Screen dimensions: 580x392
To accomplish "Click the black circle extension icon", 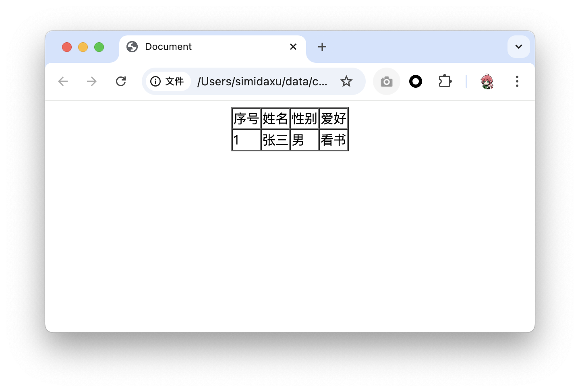I will point(416,81).
